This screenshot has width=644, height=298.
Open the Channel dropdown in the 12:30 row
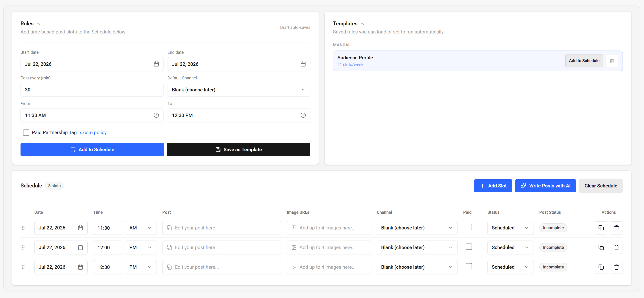tap(417, 267)
